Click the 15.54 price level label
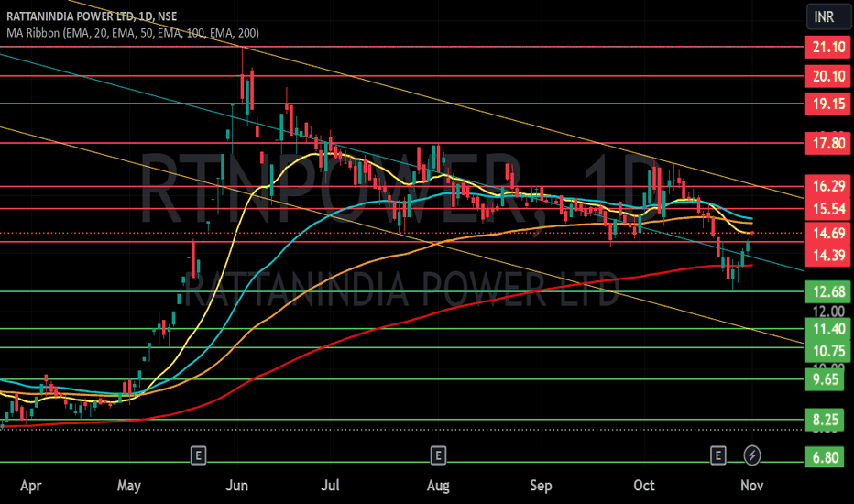The width and height of the screenshot is (854, 504). click(827, 209)
